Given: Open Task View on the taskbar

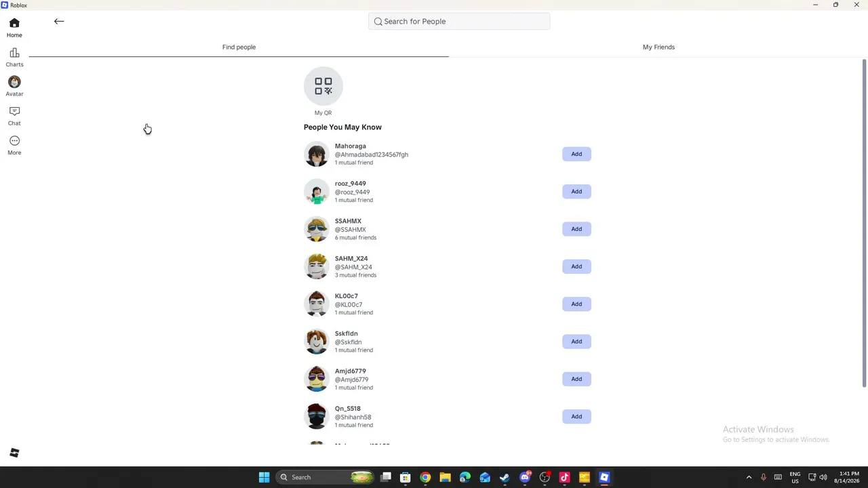Looking at the screenshot, I should click(386, 477).
